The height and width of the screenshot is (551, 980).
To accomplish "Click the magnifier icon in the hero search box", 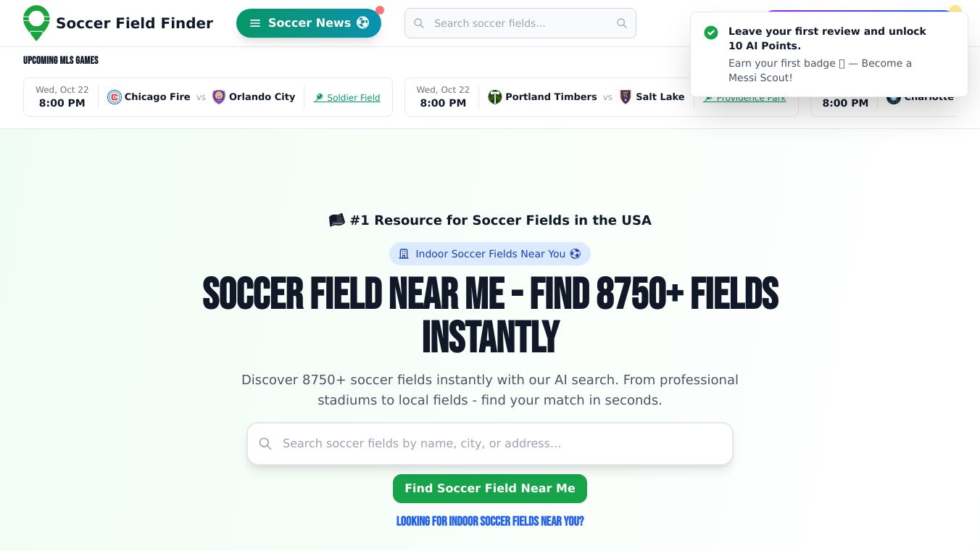I will [x=265, y=444].
